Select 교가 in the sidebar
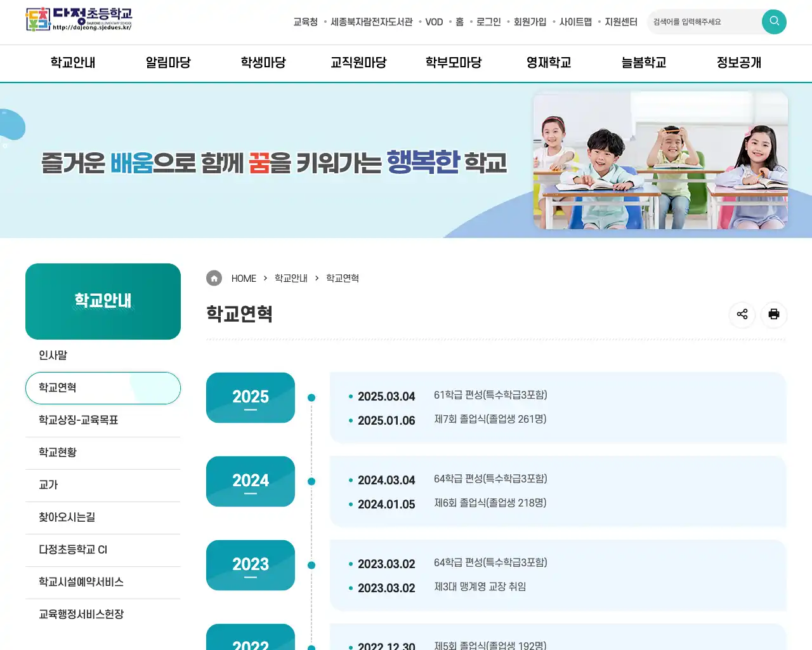This screenshot has height=650, width=812. 103,485
